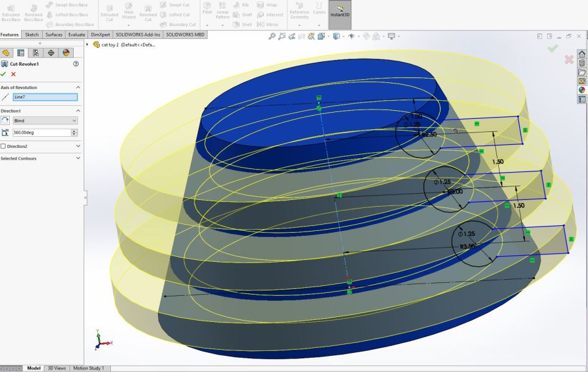Open the Evaluate ribbon tab
This screenshot has width=588, height=372.
pos(77,35)
